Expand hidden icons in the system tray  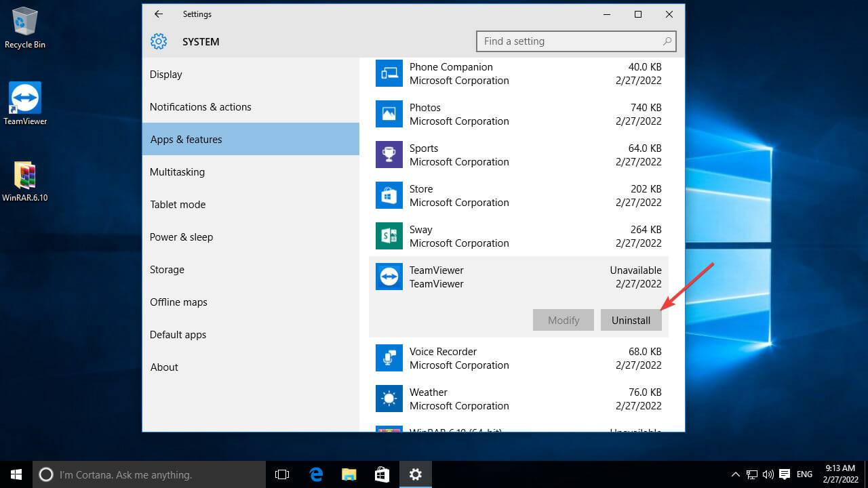[735, 474]
